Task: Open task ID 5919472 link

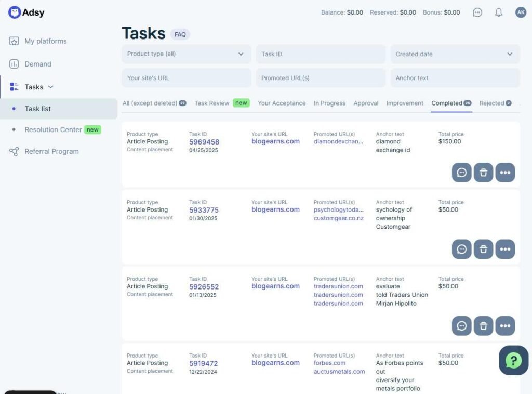Action: [x=203, y=363]
